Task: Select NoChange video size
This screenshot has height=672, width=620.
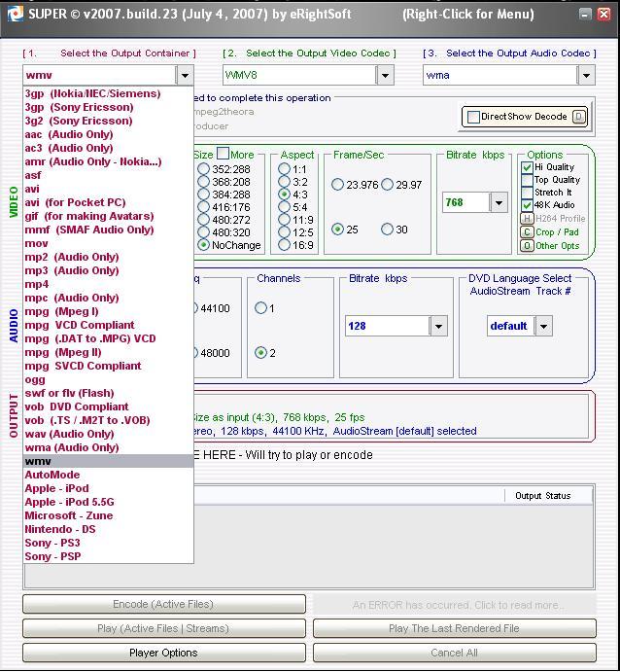Action: [204, 245]
